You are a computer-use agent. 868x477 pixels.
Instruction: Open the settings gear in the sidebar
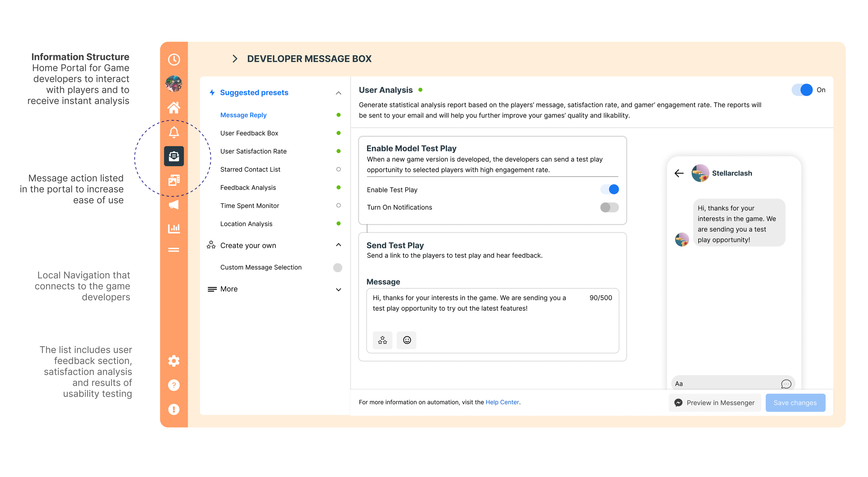coord(174,361)
